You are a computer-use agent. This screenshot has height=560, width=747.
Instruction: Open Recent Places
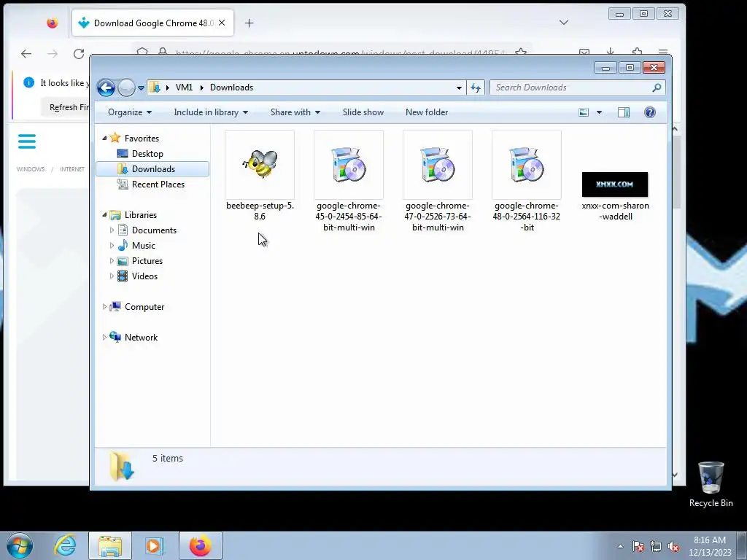(158, 184)
